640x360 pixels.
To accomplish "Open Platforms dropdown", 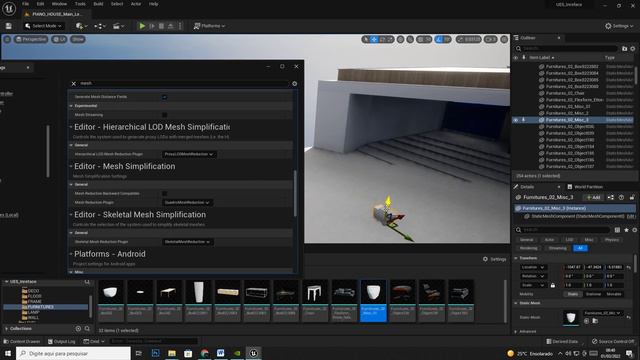I will pyautogui.click(x=209, y=26).
